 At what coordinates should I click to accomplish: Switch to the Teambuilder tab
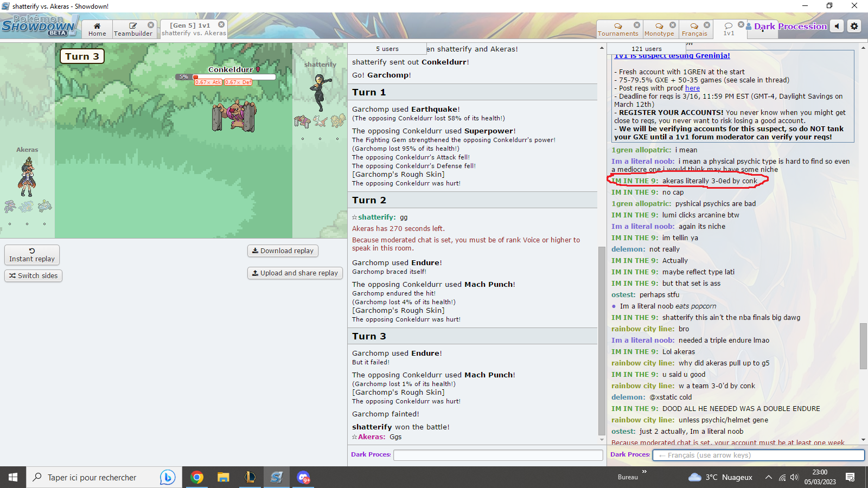point(133,29)
